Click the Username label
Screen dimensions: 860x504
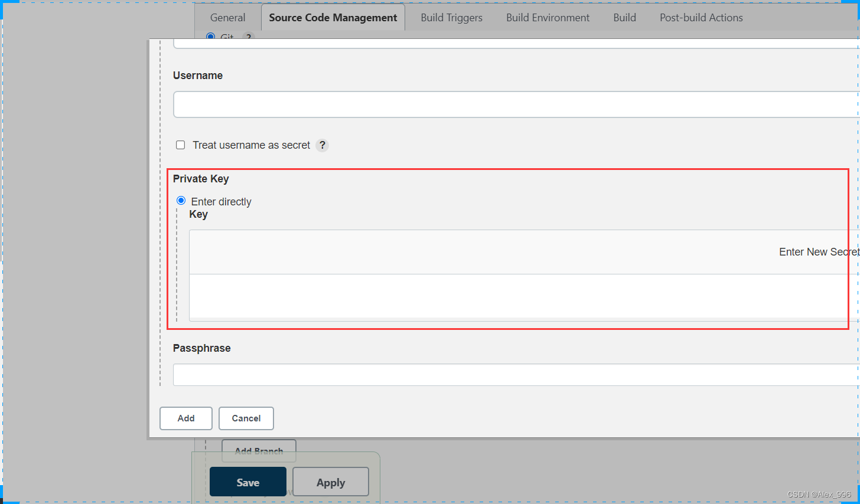click(x=198, y=76)
